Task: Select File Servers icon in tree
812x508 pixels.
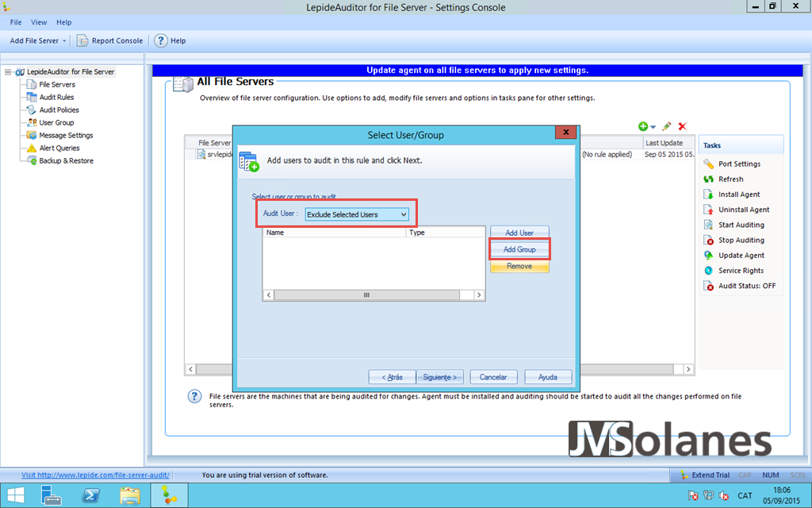Action: point(32,84)
